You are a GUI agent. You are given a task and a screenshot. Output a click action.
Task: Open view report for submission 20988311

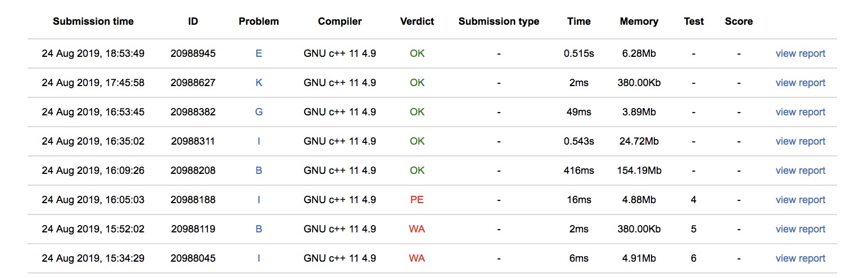click(x=800, y=141)
